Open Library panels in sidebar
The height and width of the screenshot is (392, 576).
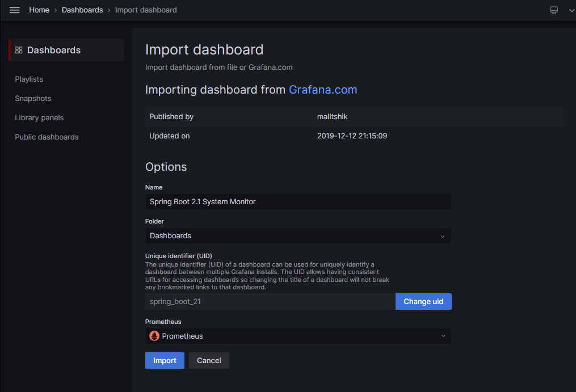39,117
